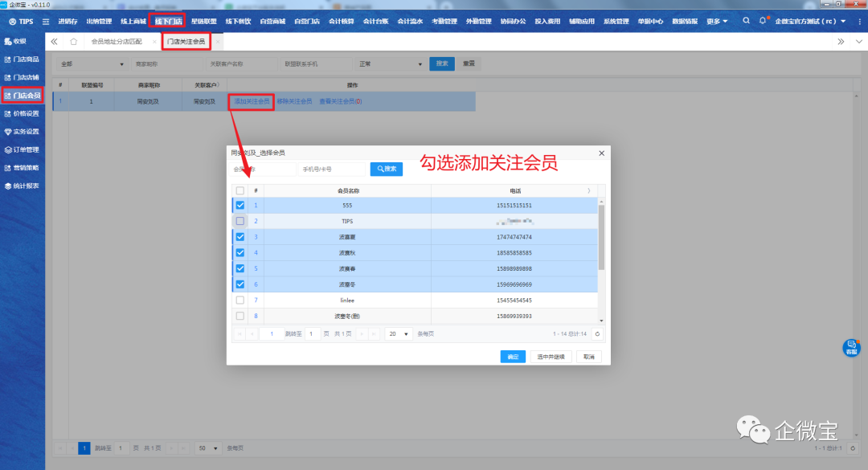868x470 pixels.
Task: Click the dialog's vertical scrollbar
Action: [x=601, y=241]
